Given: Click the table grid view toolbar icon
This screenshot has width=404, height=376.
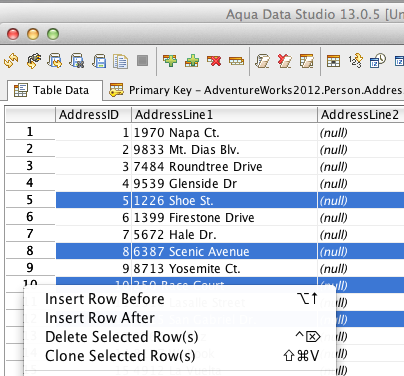Looking at the screenshot, I should pyautogui.click(x=333, y=61).
